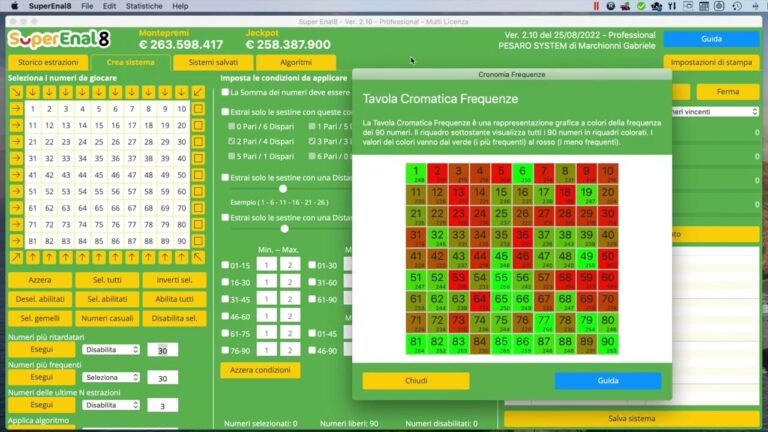Click the square icon after number 50
This screenshot has height=432, width=768.
[x=198, y=175]
